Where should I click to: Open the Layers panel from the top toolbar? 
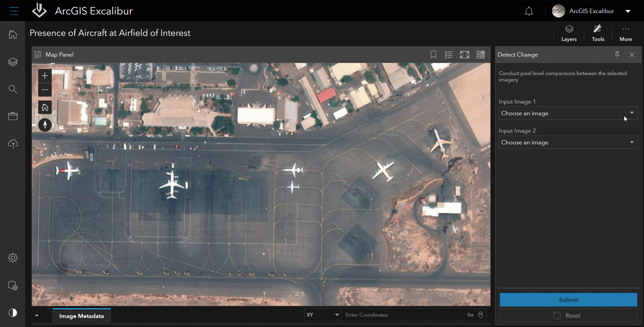[569, 33]
